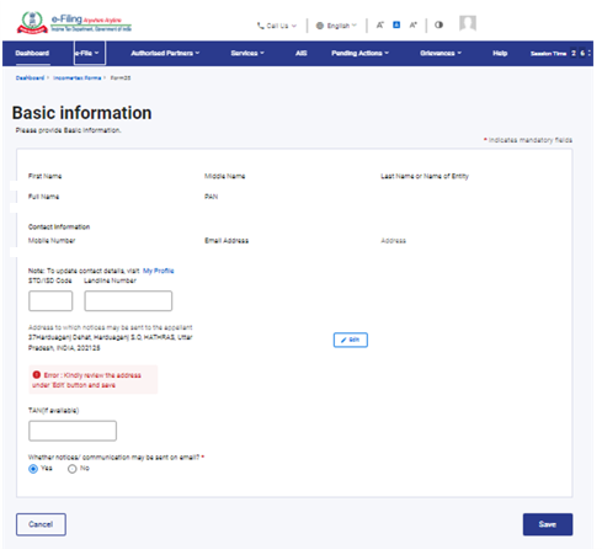Decrease font size with small A icon

380,25
